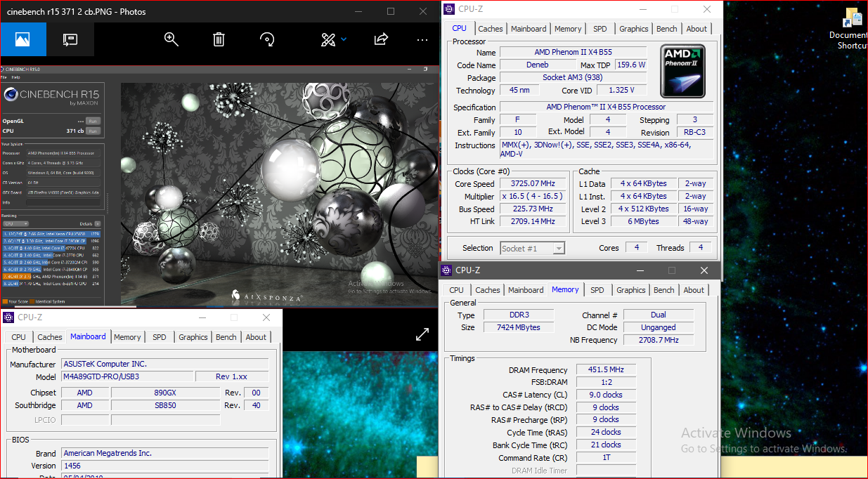Select Caches tab in the Mainboard CPU-Z window
The width and height of the screenshot is (868, 479).
coord(50,337)
